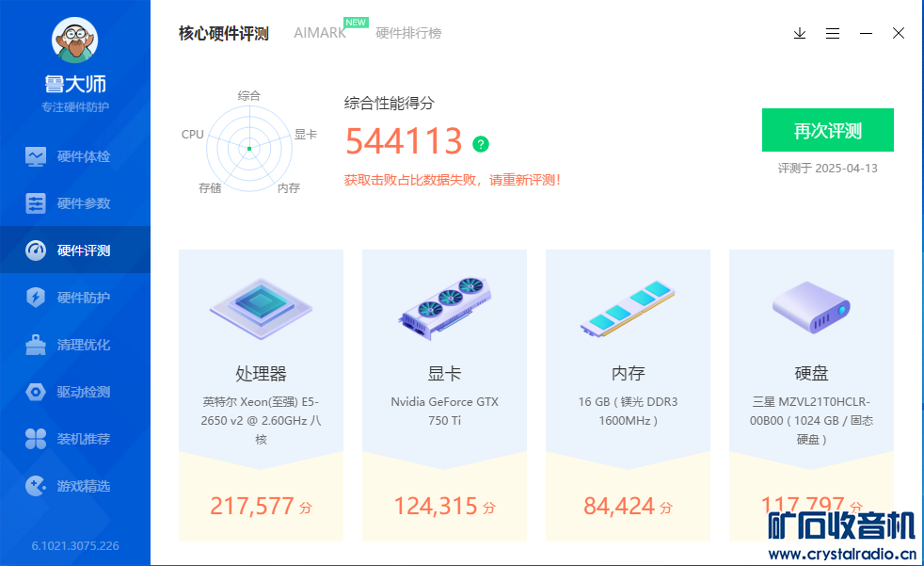The height and width of the screenshot is (566, 924).
Task: Click the download arrow icon in title bar
Action: pos(800,33)
